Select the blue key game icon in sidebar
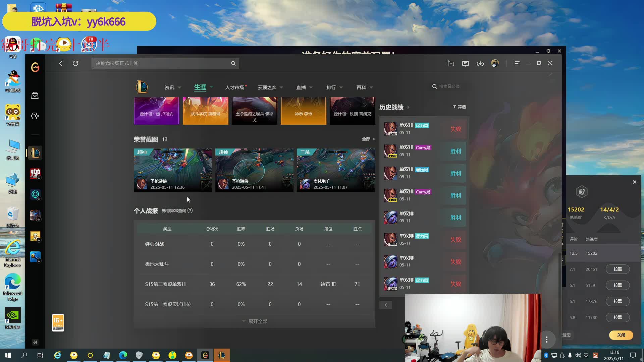This screenshot has width=644, height=362. pos(35,257)
